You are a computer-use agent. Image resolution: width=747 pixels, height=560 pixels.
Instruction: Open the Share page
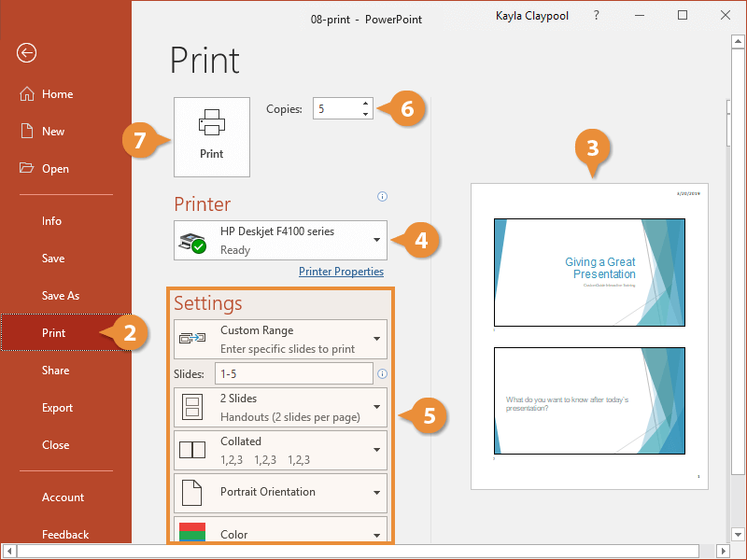click(x=55, y=371)
